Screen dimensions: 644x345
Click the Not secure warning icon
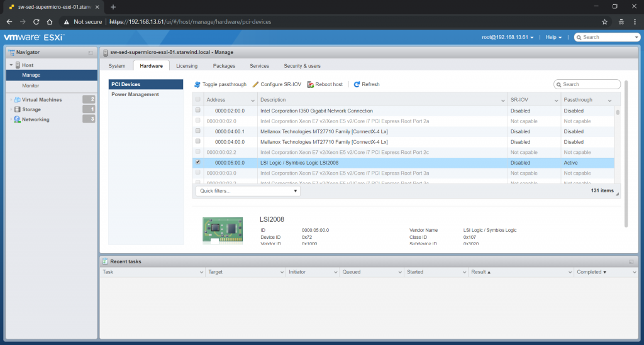[x=66, y=22]
